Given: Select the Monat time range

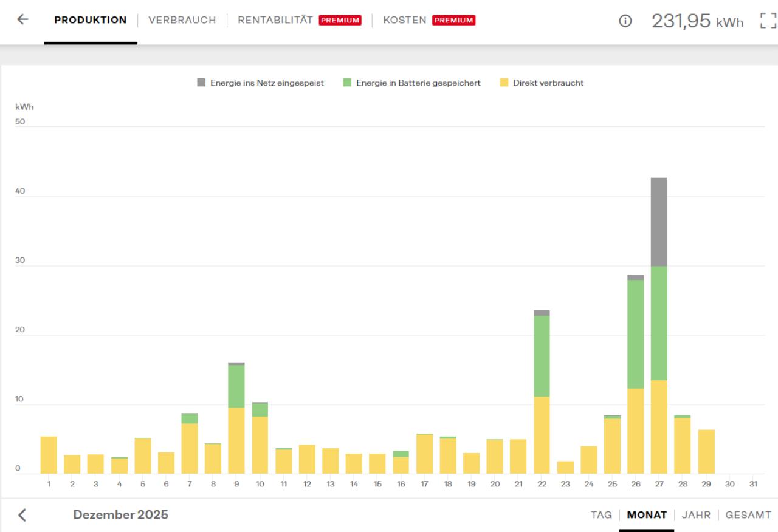Looking at the screenshot, I should tap(647, 515).
